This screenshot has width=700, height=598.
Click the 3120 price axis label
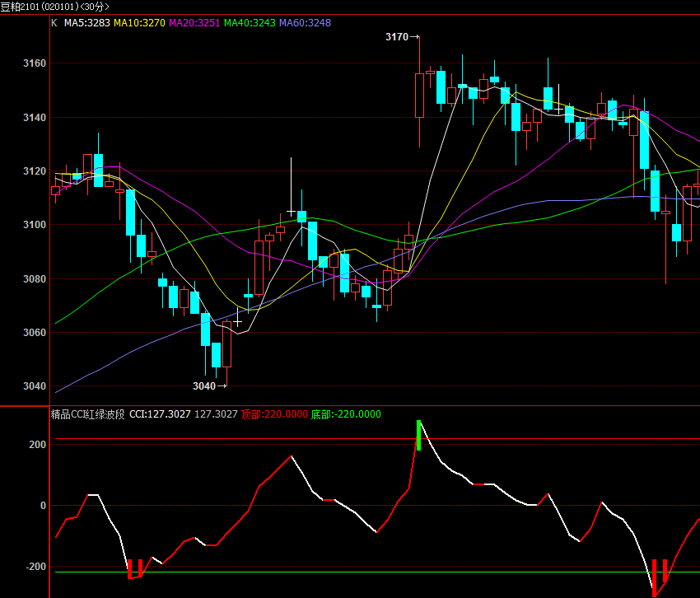click(35, 171)
